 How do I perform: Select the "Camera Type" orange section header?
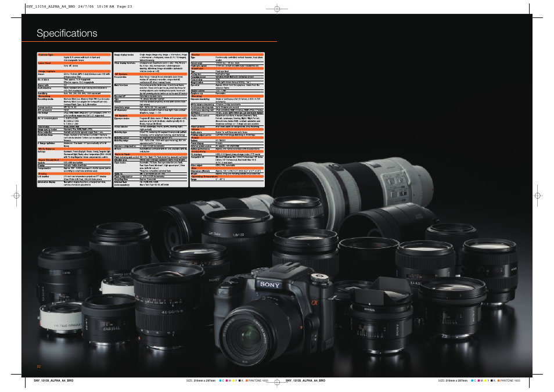pos(74,55)
